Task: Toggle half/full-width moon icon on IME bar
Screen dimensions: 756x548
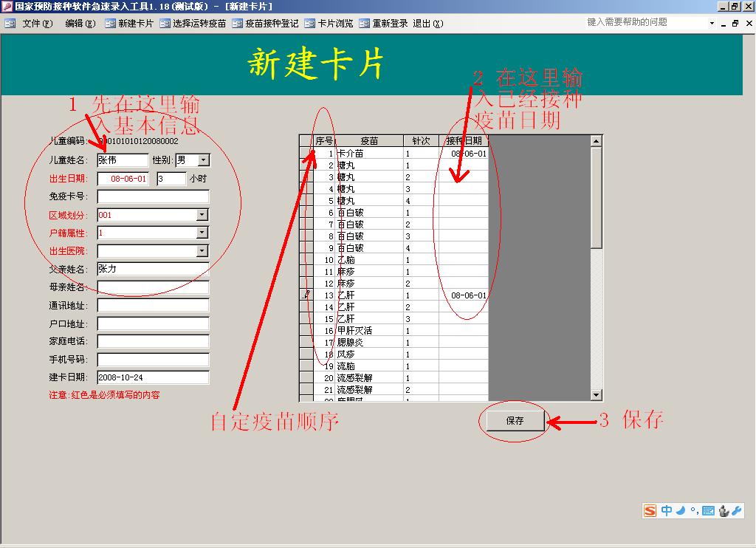Action: pos(681,510)
